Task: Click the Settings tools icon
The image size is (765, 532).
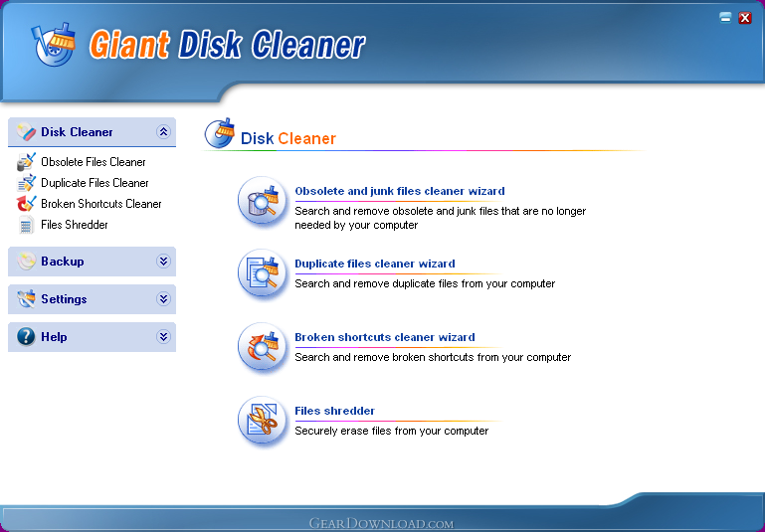Action: [26, 298]
